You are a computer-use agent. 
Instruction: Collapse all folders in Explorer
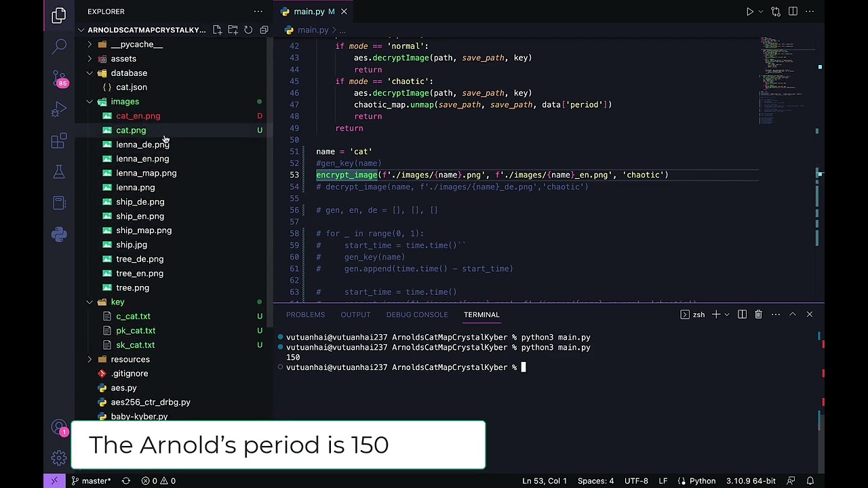pyautogui.click(x=264, y=30)
